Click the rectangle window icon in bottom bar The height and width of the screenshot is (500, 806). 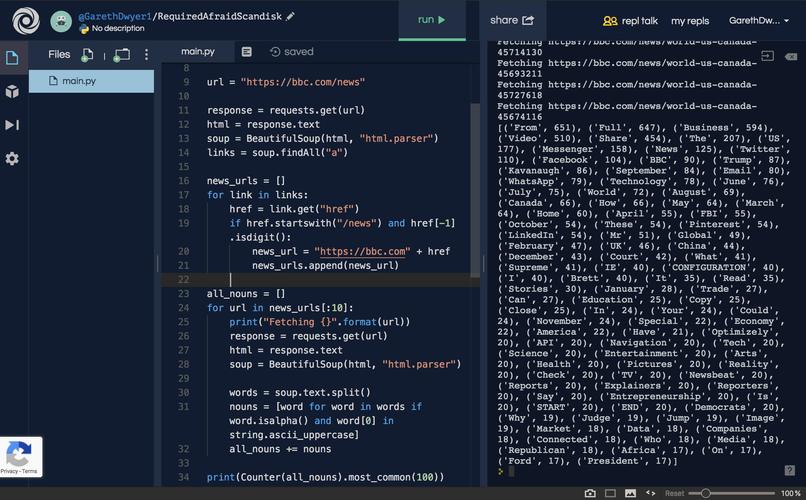click(x=611, y=493)
